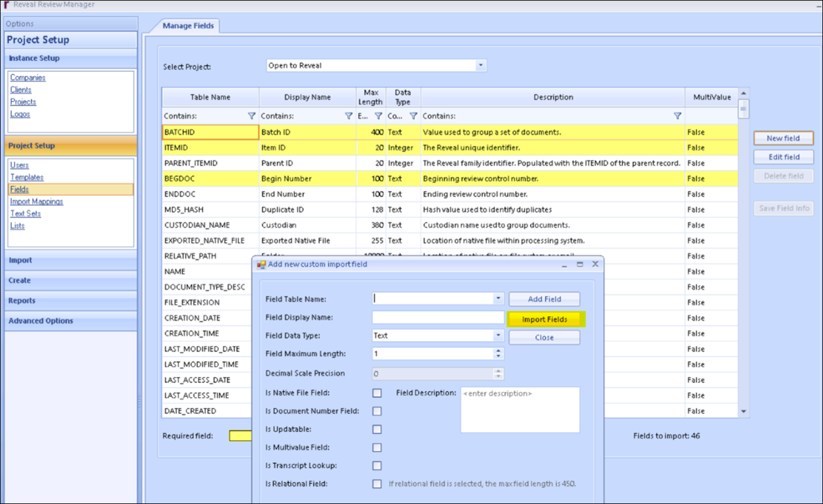The image size is (823, 504).
Task: Enable Is Multivalue Field checkbox
Action: coord(377,447)
